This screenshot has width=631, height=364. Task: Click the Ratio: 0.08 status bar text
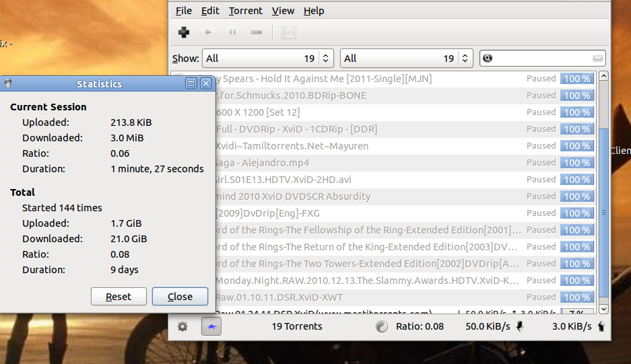420,326
